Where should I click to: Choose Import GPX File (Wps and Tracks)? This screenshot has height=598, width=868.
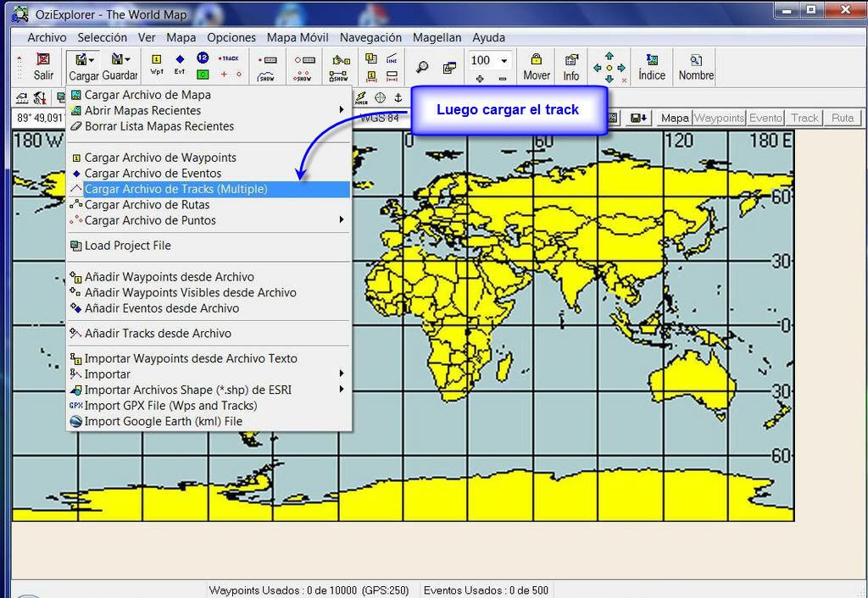pyautogui.click(x=209, y=406)
